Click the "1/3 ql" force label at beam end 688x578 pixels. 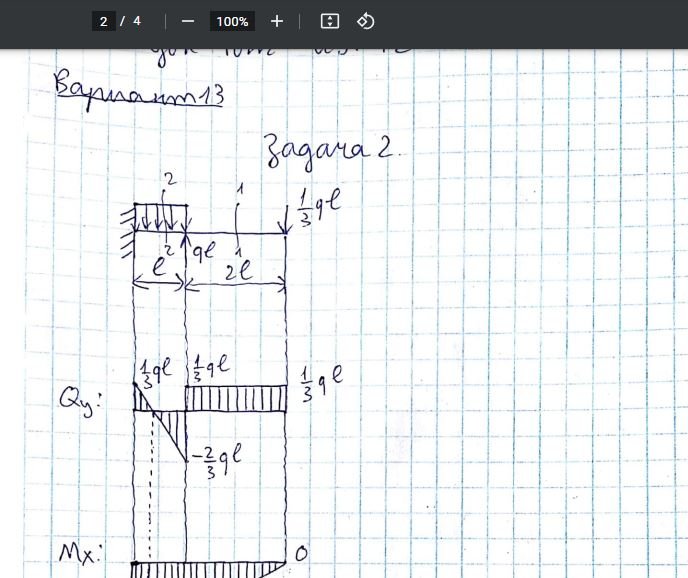[x=321, y=206]
